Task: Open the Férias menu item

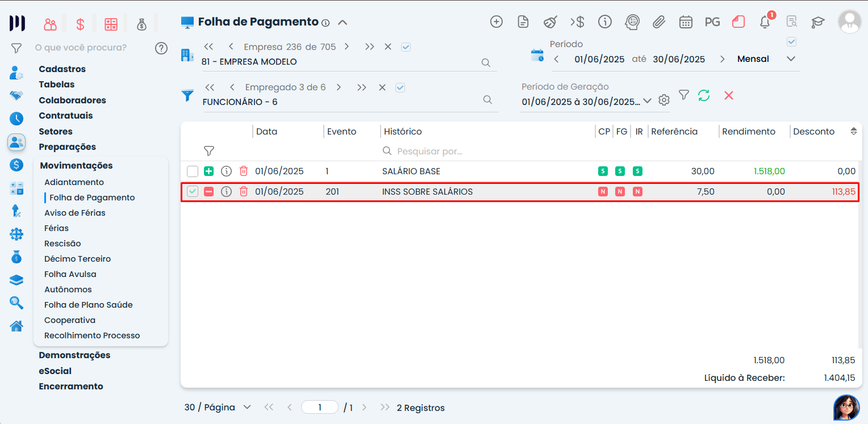Action: (56, 228)
